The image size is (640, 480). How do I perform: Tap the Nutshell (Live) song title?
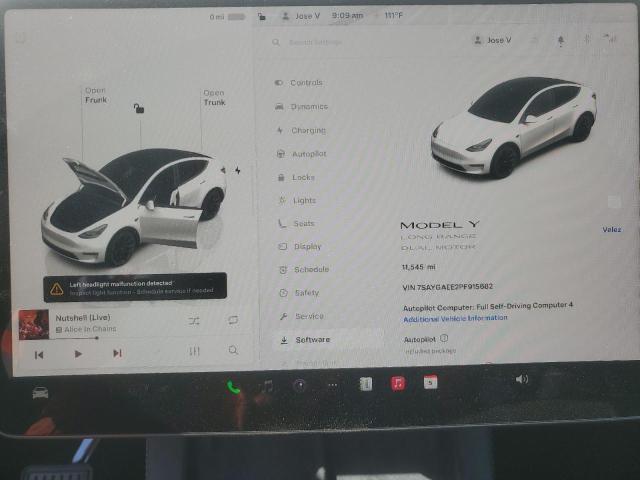point(83,318)
